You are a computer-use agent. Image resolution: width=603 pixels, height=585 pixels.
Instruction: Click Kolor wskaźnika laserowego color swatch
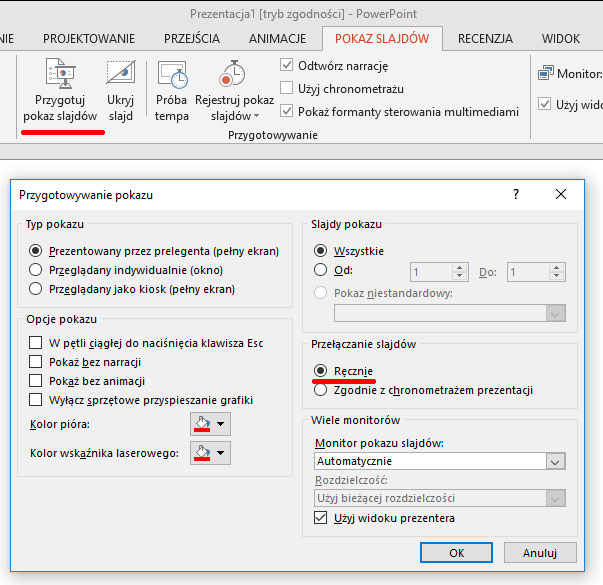[202, 453]
